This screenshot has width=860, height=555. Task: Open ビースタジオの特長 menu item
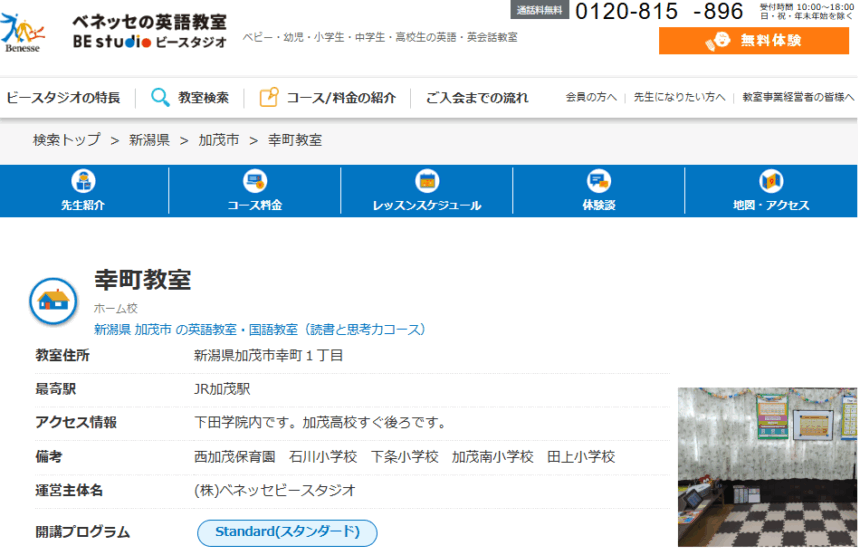coord(63,98)
